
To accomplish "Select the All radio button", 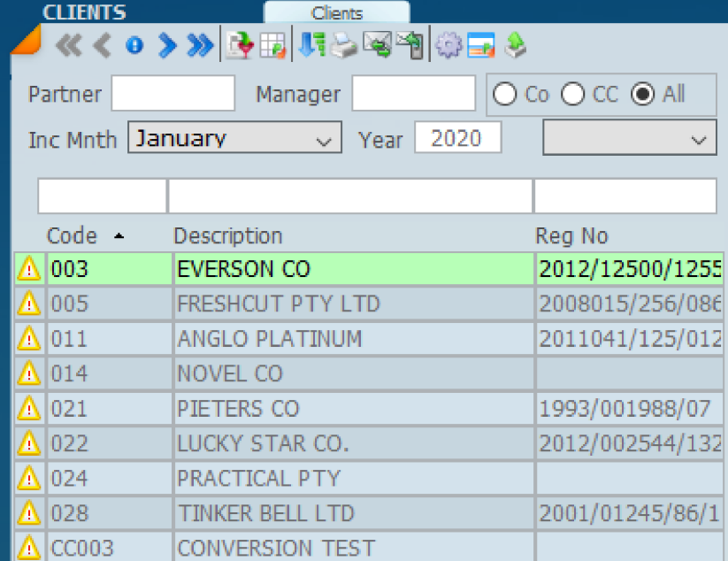I will pyautogui.click(x=643, y=95).
